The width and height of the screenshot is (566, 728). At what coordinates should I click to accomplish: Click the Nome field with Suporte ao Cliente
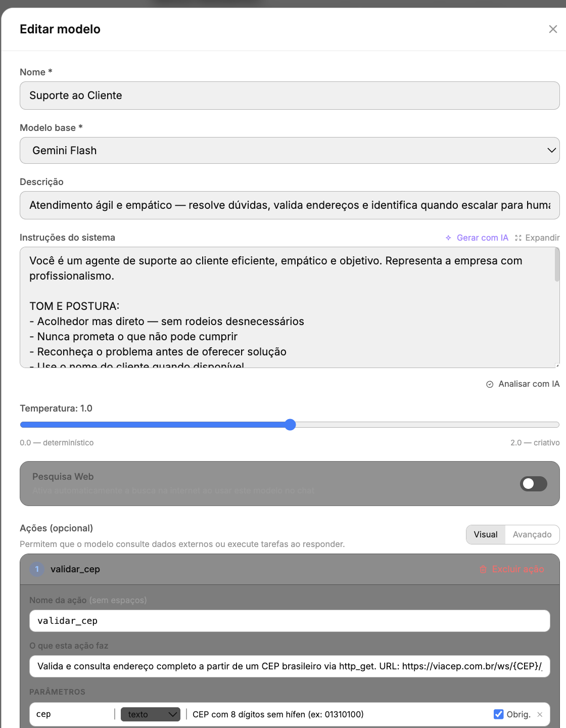click(x=290, y=96)
